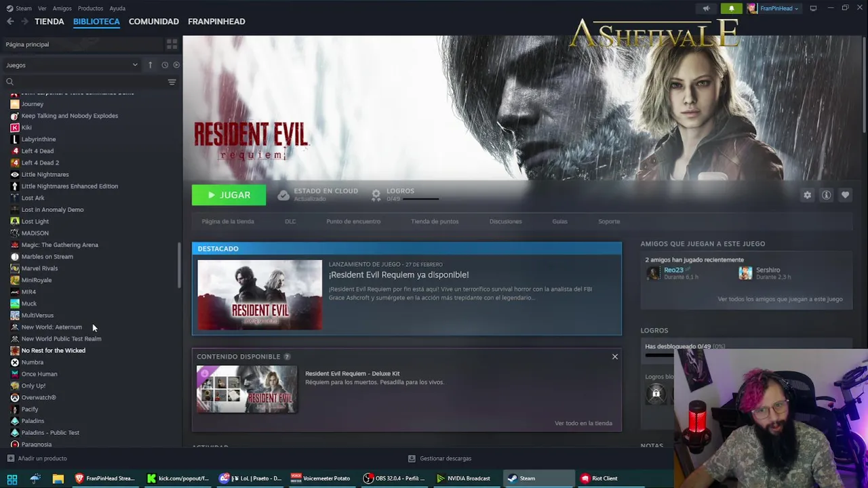Open the announcements megaphone icon
This screenshot has width=868, height=488.
[706, 8]
